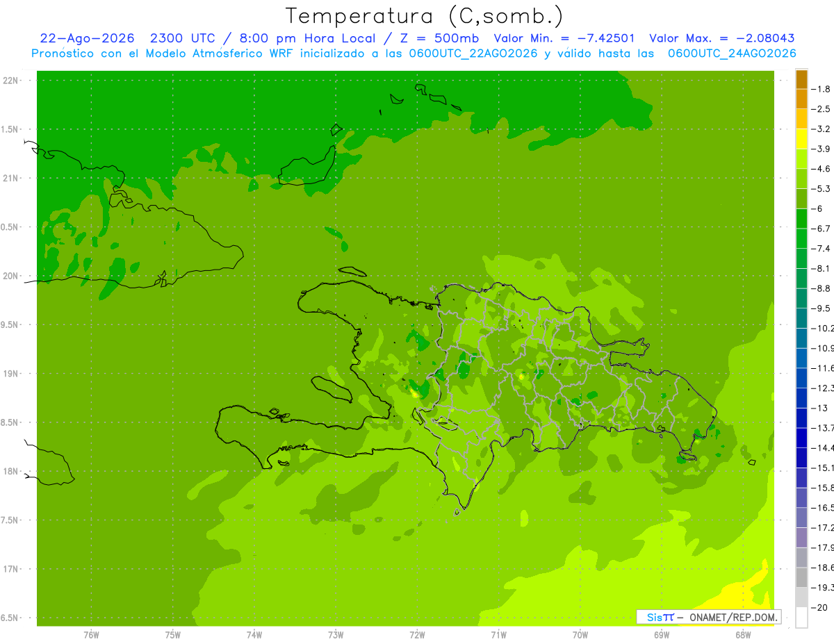The width and height of the screenshot is (834, 644).
Task: Click the "-11.6" colorbar value
Action: tap(822, 368)
